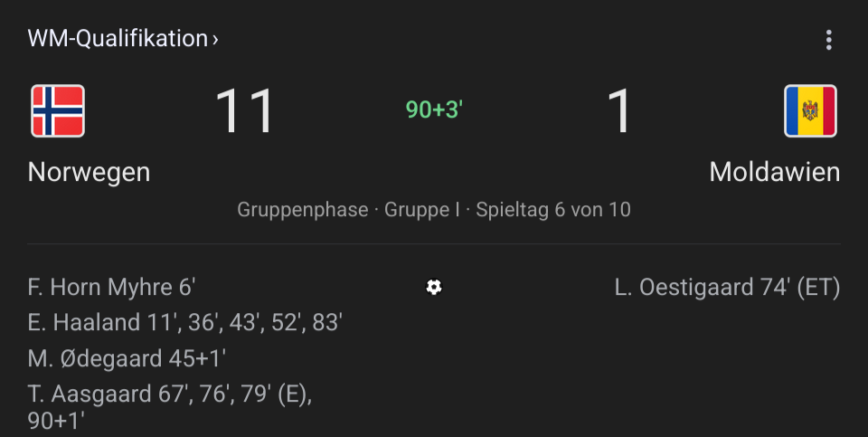Open the WM-Qualifikation competition link
The width and height of the screenshot is (868, 437).
tap(122, 39)
